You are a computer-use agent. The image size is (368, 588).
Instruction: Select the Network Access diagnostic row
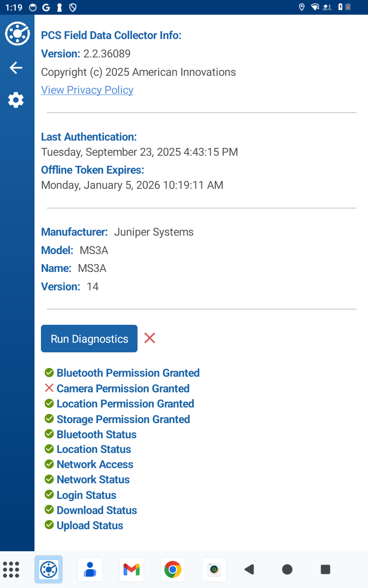[89, 464]
